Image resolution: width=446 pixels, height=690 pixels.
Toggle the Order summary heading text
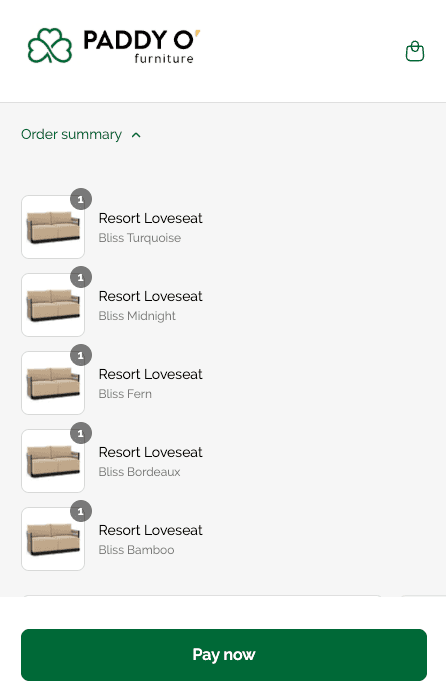coord(71,134)
